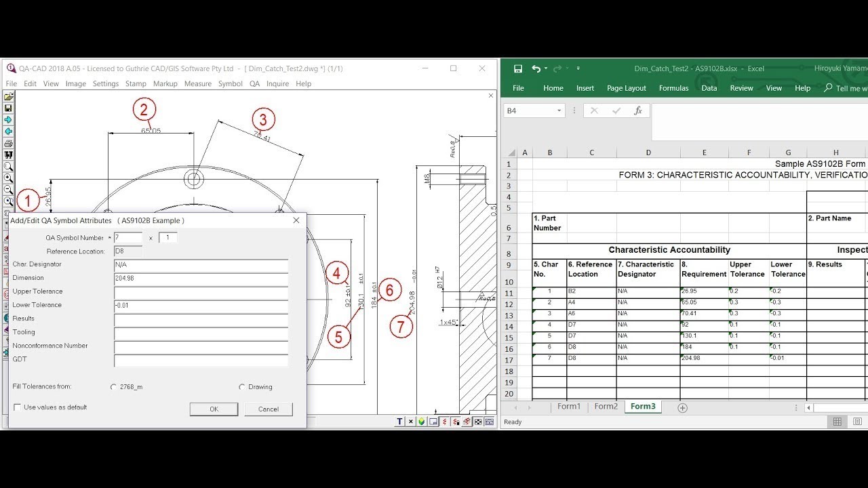Click the Undo arrow in Excel
Screen dimensions: 868x488
(x=536, y=68)
